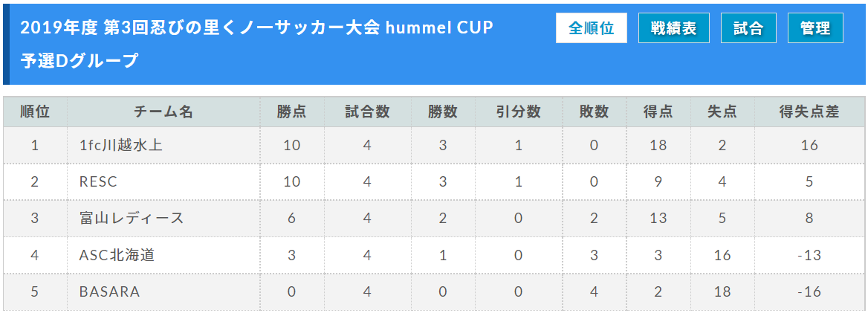Click the 引分数 column header
Image resolution: width=868 pixels, height=316 pixels.
pyautogui.click(x=518, y=112)
